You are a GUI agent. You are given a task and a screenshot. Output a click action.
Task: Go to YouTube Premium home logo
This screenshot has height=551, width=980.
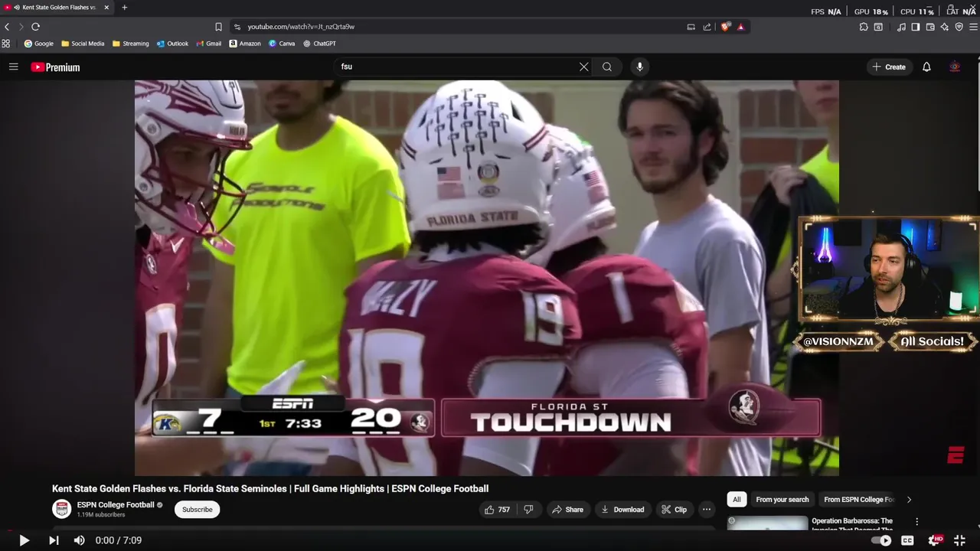pos(55,67)
